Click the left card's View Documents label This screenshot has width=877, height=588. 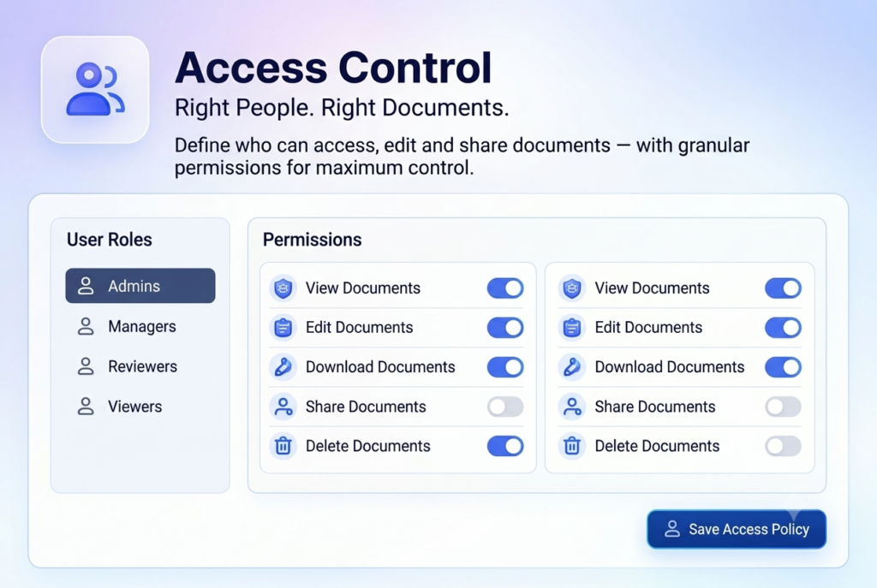[363, 288]
